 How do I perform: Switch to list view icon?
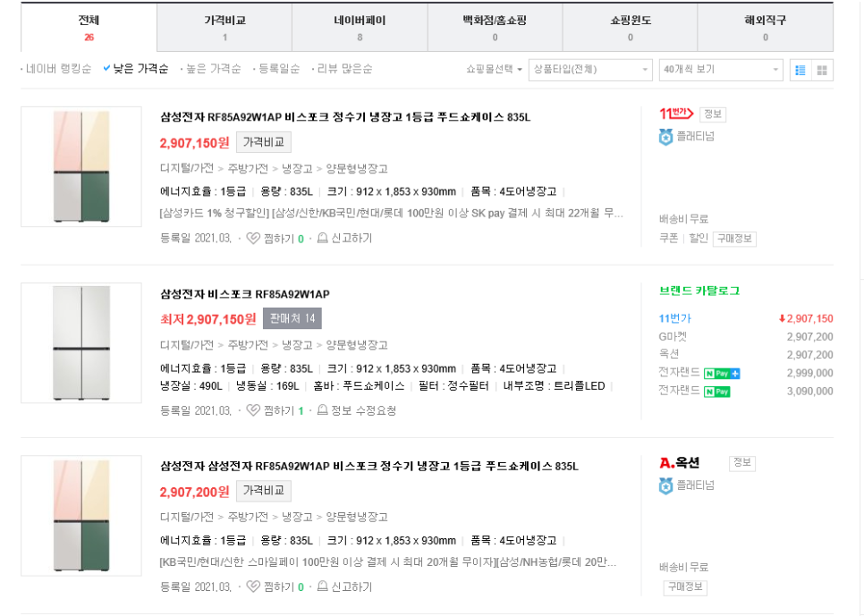pos(800,70)
